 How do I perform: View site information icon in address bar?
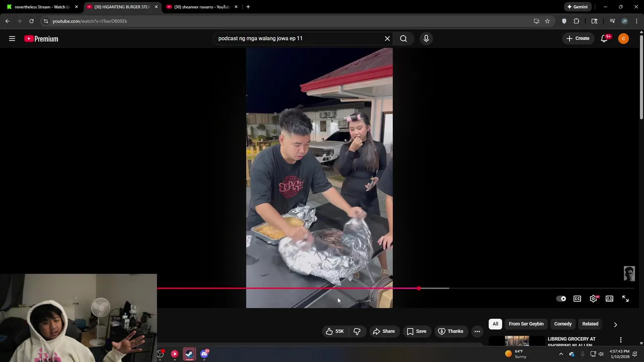[x=46, y=21]
